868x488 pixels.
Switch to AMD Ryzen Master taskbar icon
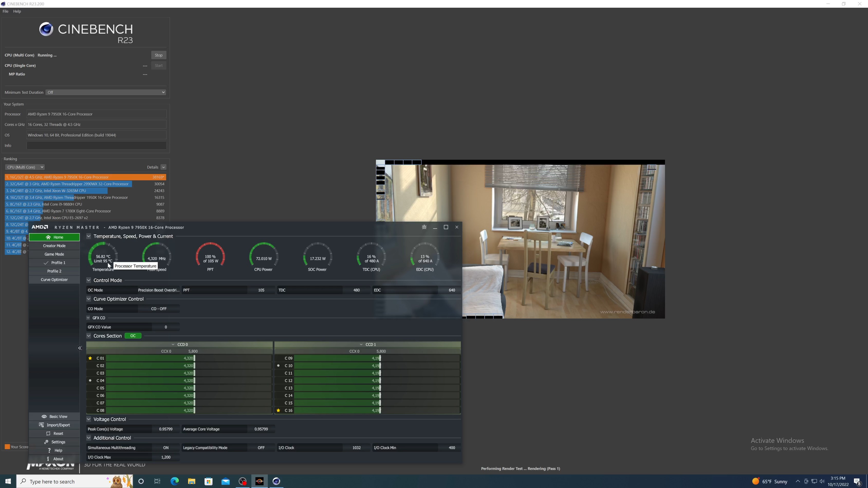[x=260, y=481]
